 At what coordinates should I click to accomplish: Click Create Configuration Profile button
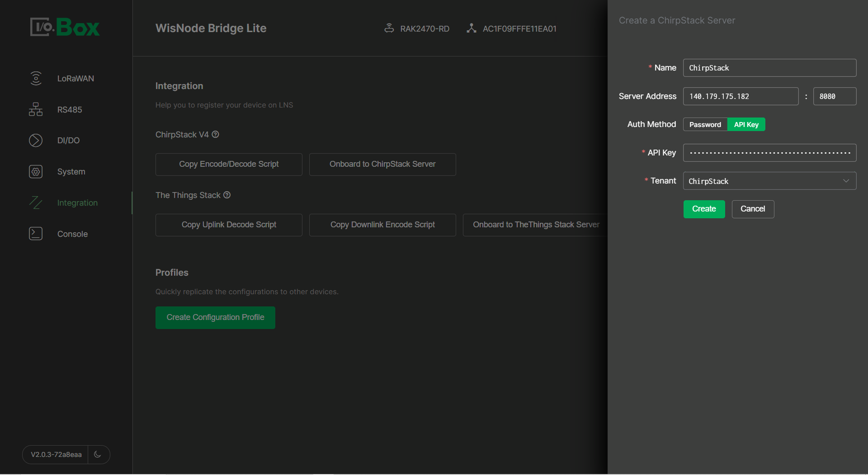[x=215, y=317]
